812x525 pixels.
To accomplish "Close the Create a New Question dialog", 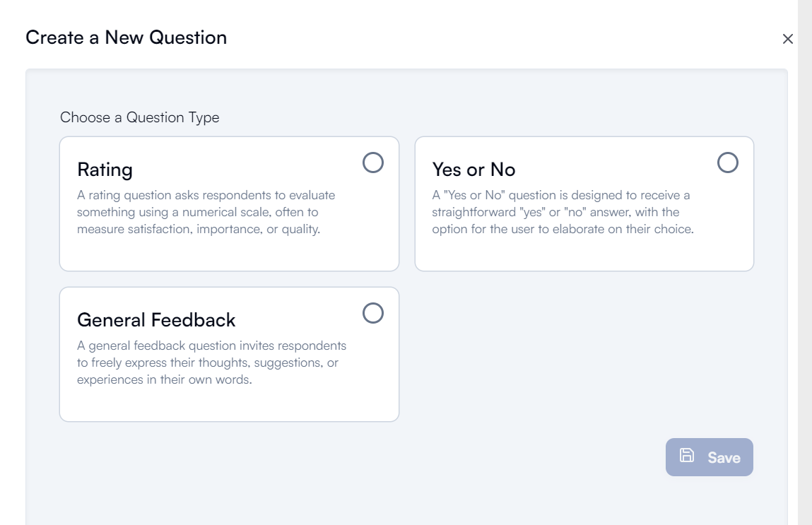I will pyautogui.click(x=788, y=39).
